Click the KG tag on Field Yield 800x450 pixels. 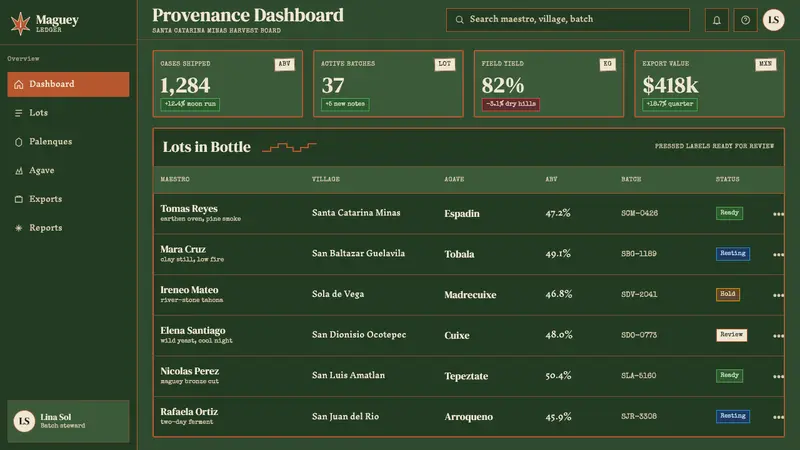click(607, 64)
